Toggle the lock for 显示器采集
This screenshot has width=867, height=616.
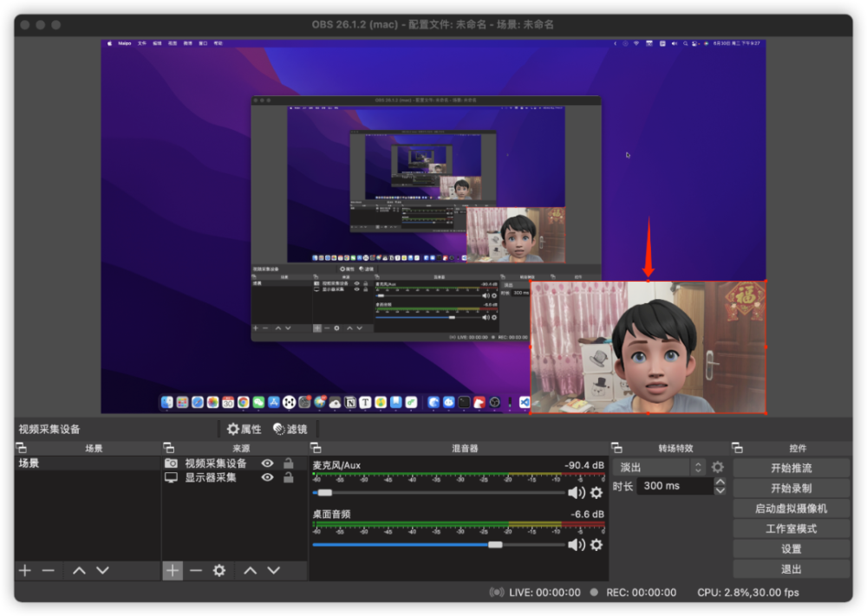(x=289, y=477)
